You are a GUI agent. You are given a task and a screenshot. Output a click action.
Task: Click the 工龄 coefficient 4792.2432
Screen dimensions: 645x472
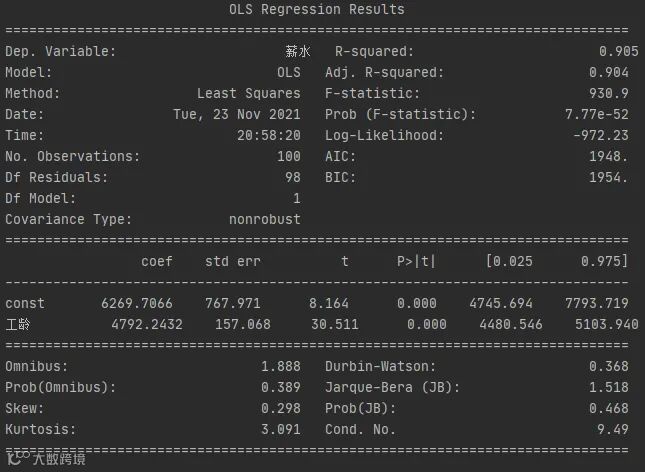147,324
